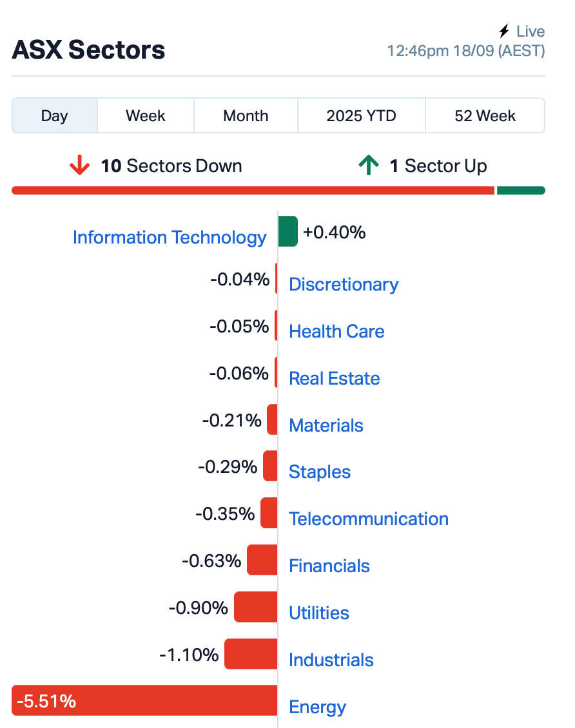Screen dimensions: 575x728
Task: Select the Day tab
Action: [55, 116]
